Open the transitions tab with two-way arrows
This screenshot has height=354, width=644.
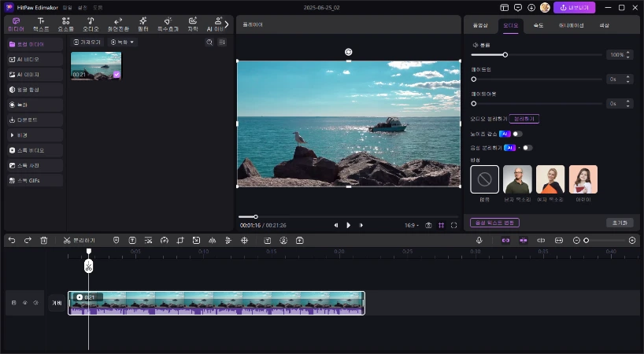(118, 24)
